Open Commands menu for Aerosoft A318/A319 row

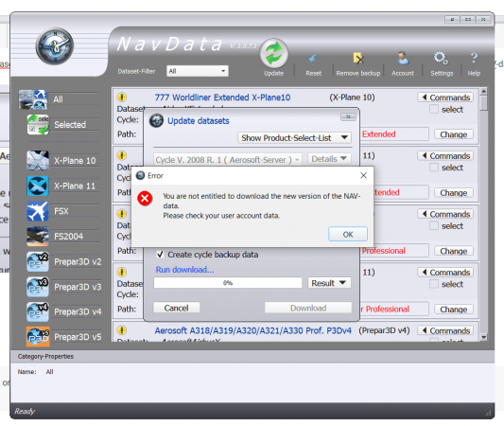(445, 330)
